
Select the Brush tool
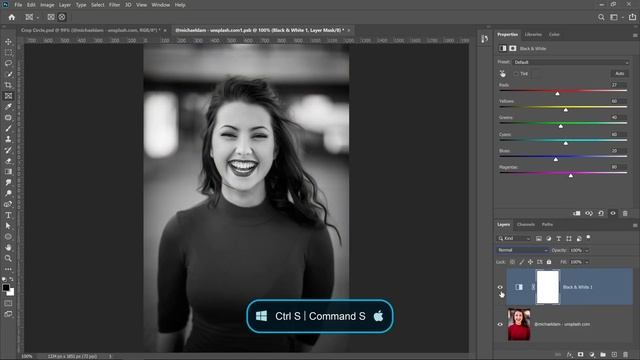point(8,128)
